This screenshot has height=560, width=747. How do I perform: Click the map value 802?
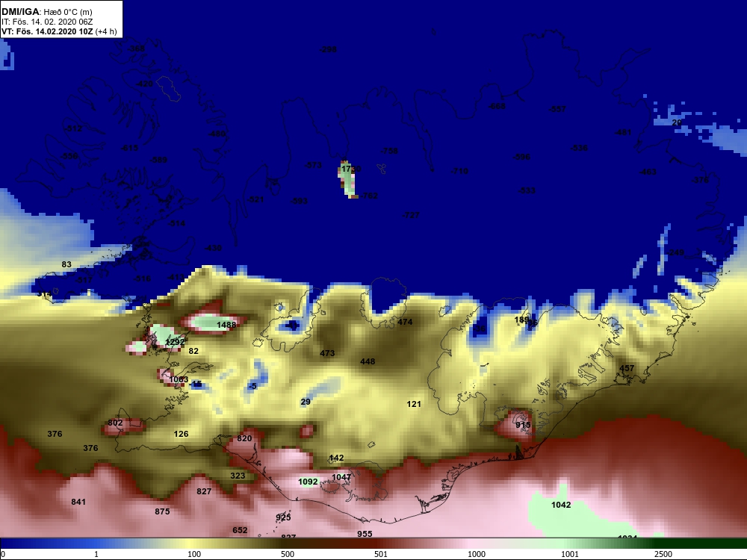point(115,423)
